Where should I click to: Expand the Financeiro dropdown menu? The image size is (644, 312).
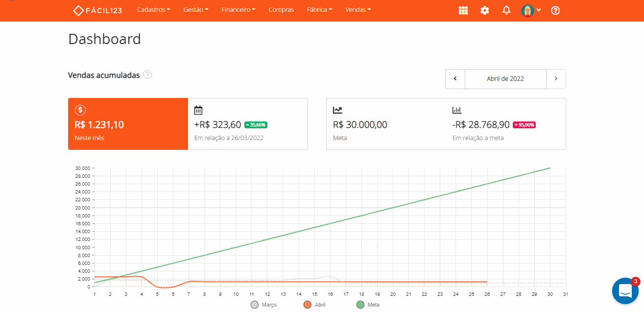click(x=238, y=10)
